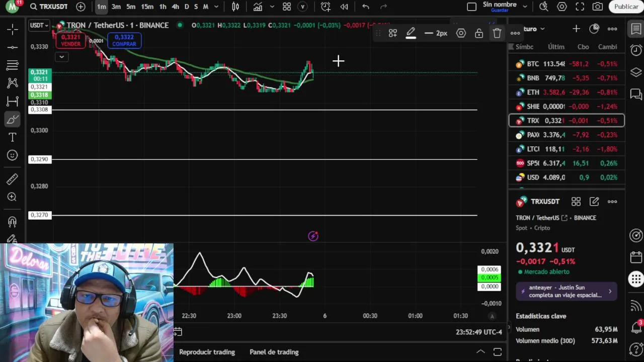Select the 1m timeframe
Viewport: 644px width, 362px height.
pyautogui.click(x=101, y=7)
